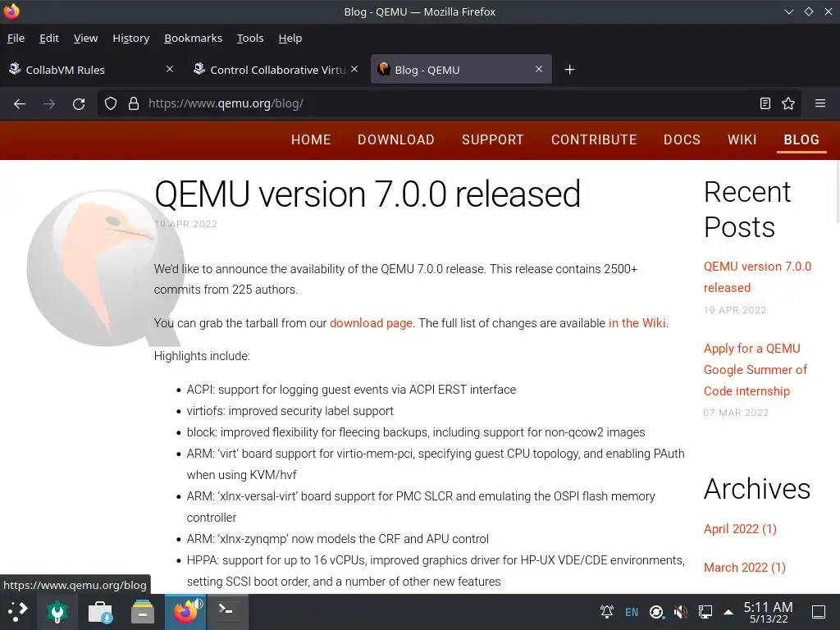The height and width of the screenshot is (630, 840).
Task: Open the DOWNLOAD nav link
Action: pyautogui.click(x=396, y=139)
